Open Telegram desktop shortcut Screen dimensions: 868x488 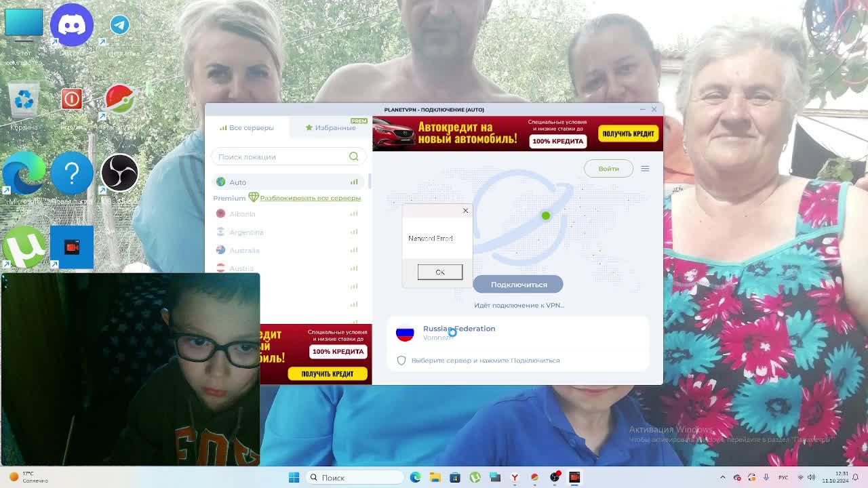(x=119, y=30)
